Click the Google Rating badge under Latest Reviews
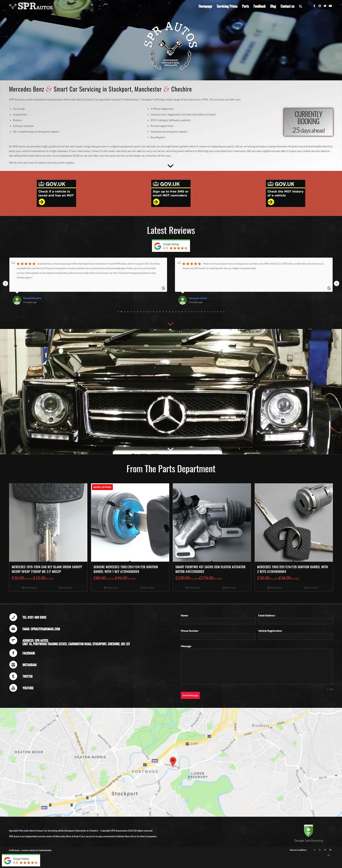The width and height of the screenshot is (342, 868). (x=171, y=245)
